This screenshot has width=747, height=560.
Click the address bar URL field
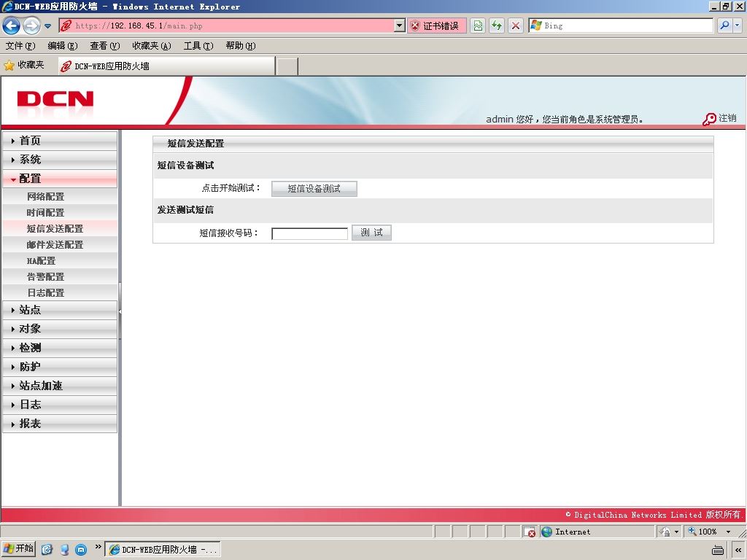point(227,26)
